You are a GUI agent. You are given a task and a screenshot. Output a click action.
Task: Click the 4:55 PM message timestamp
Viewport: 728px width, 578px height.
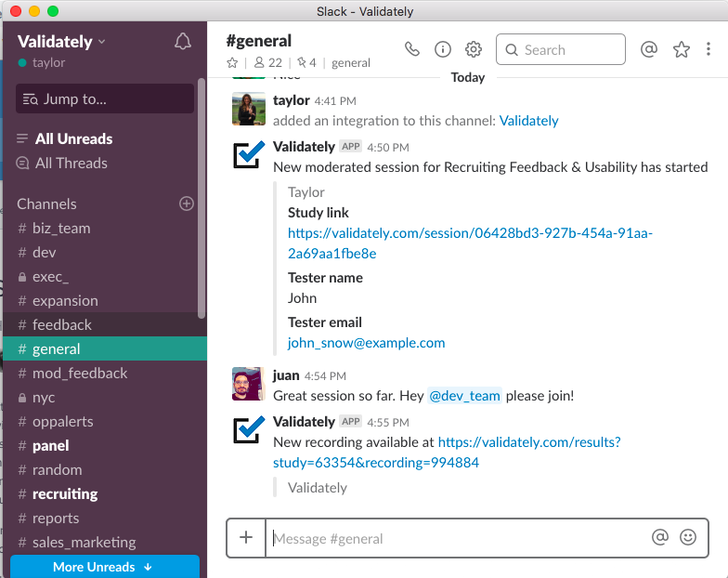point(388,422)
